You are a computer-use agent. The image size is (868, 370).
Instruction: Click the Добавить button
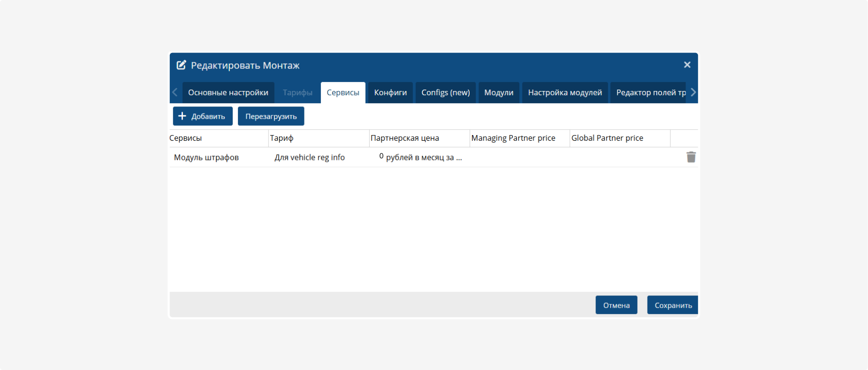[x=203, y=116]
